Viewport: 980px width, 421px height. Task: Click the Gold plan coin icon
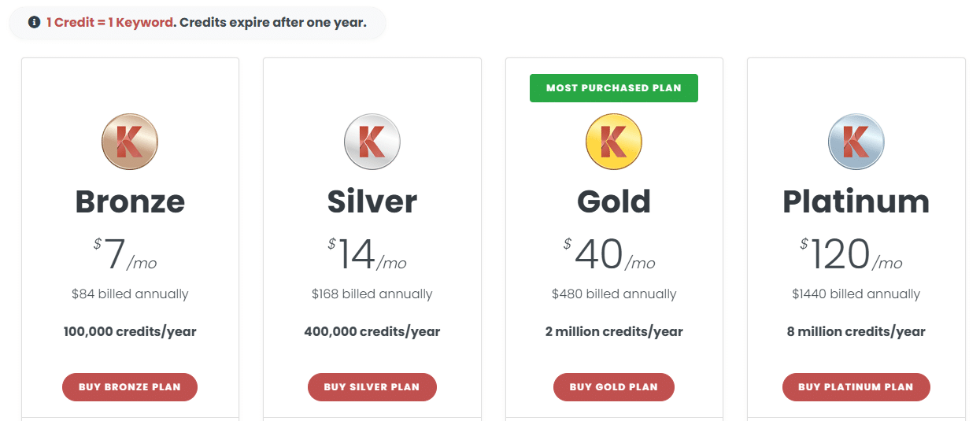click(x=614, y=142)
